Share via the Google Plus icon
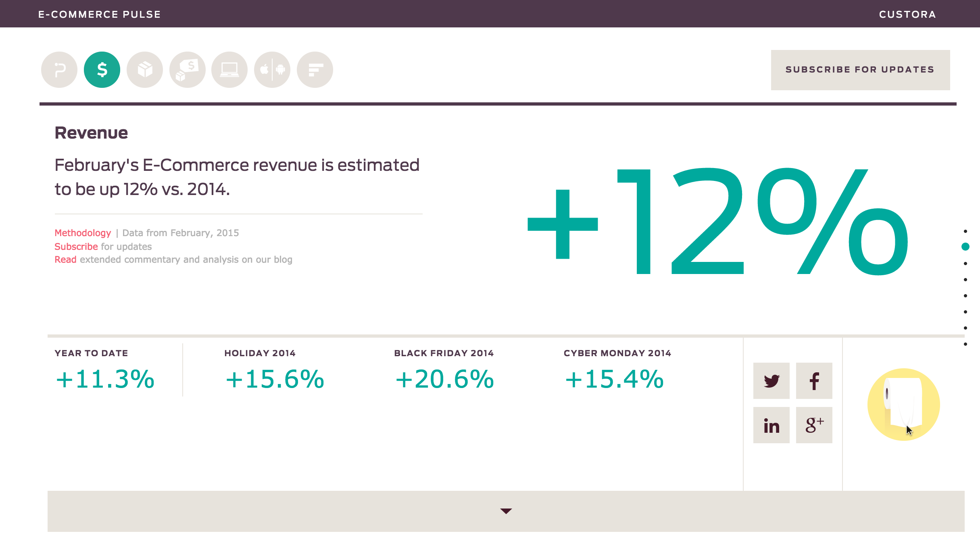The image size is (980, 548). [814, 425]
